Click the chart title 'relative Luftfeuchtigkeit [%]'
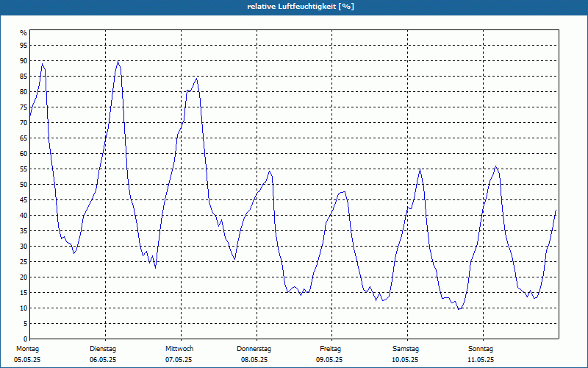Viewport: 588px width, 368px height. [x=301, y=7]
